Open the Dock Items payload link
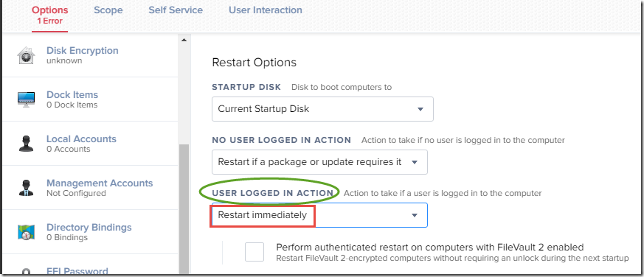644x277 pixels. coord(72,95)
